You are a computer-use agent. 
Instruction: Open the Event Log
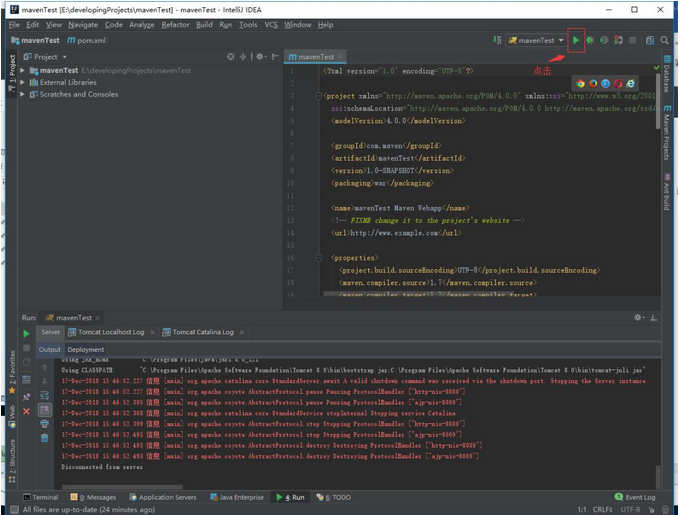pos(635,497)
